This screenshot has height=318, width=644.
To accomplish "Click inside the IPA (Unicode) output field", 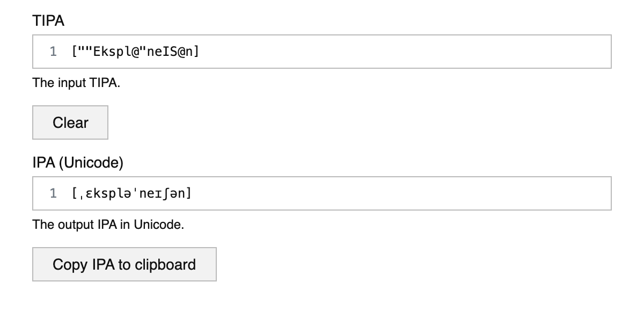I will [x=322, y=193].
